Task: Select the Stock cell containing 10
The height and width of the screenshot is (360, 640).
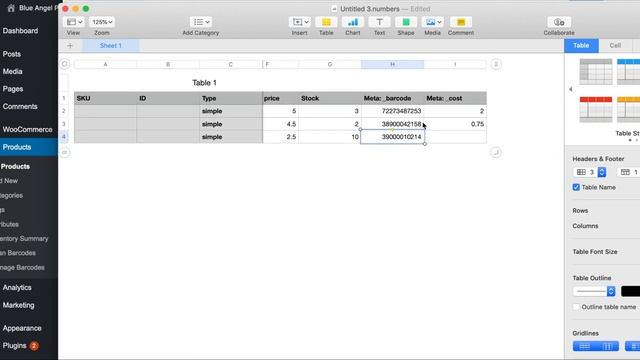Action: (x=330, y=137)
